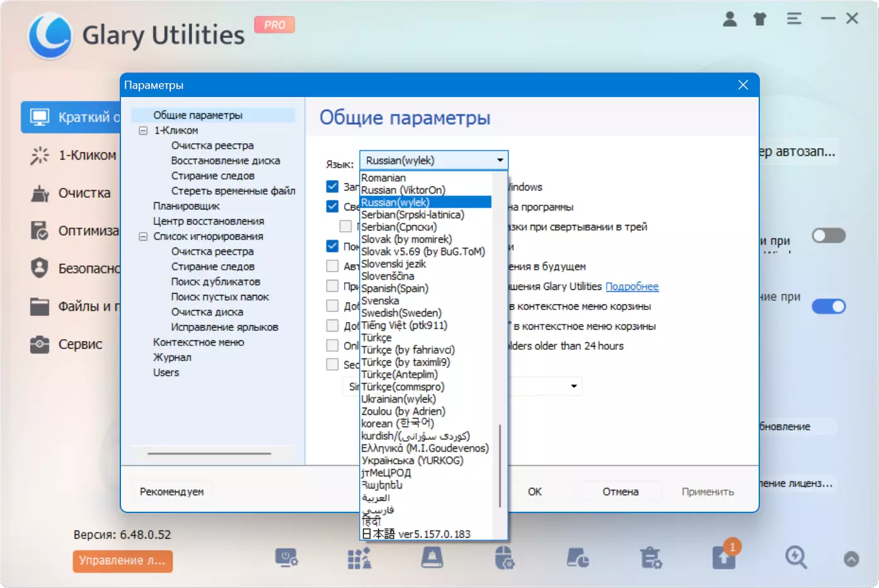The image size is (879, 588).
Task: Open the dropdown arrow below the Sec checkbox
Action: (573, 386)
